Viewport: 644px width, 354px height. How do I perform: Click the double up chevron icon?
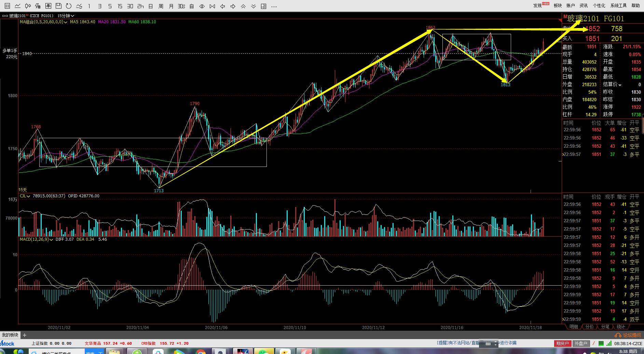pyautogui.click(x=243, y=6)
